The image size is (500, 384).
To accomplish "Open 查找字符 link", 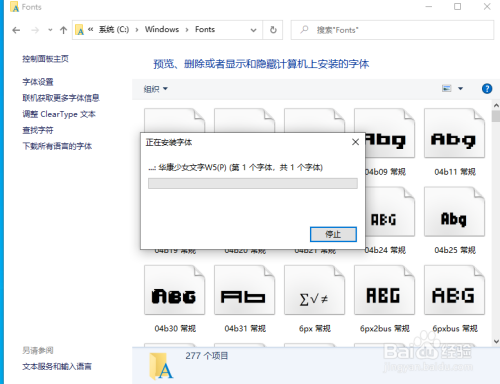I will point(38,130).
